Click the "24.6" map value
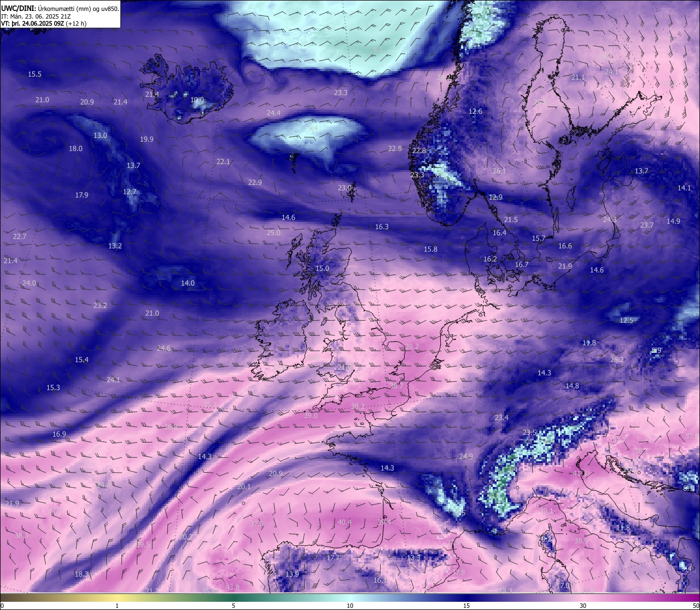This screenshot has height=610, width=700. 164,348
